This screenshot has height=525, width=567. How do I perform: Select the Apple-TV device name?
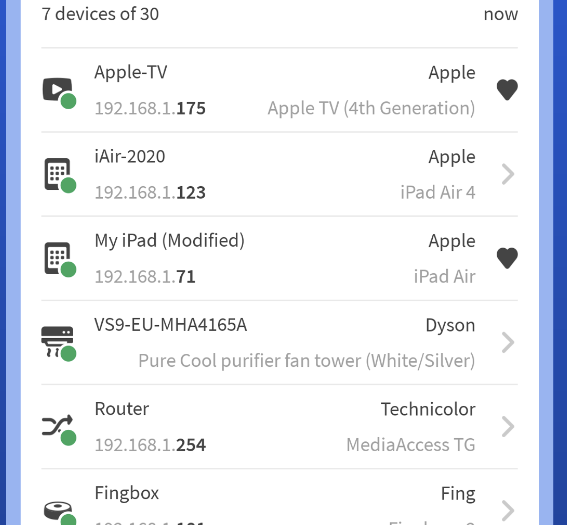click(x=131, y=72)
